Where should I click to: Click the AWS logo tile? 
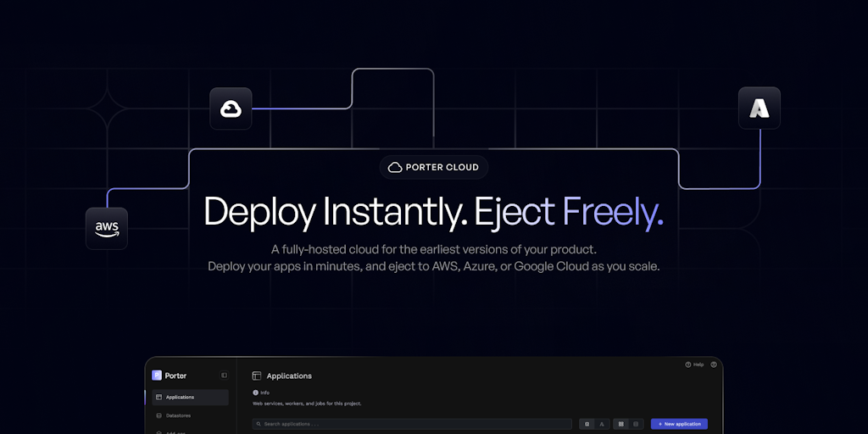[x=106, y=229]
